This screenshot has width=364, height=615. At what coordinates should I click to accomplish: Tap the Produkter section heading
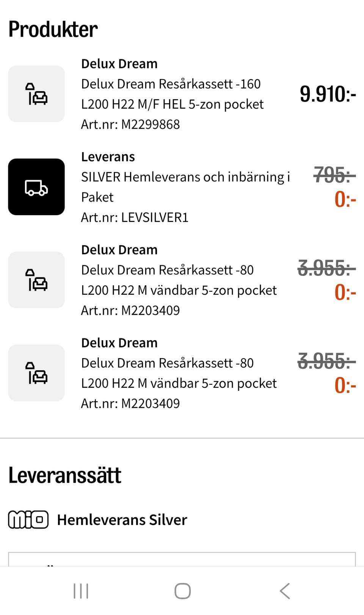(x=53, y=29)
